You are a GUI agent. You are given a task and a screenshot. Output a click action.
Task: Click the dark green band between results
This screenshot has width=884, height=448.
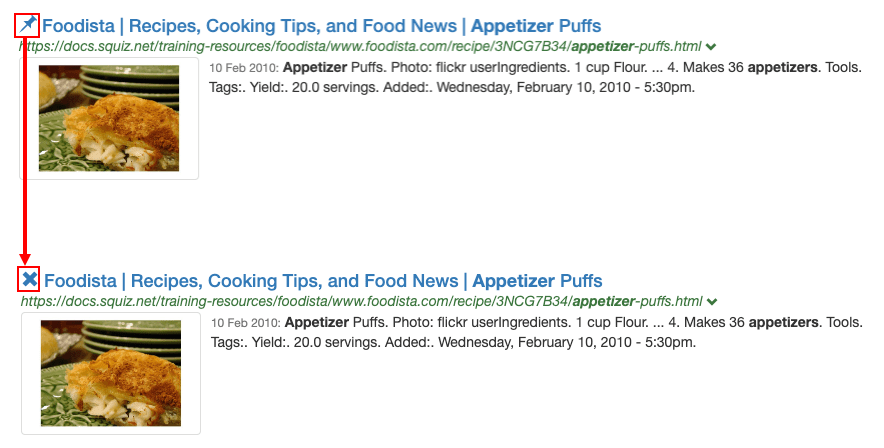tap(450, 225)
